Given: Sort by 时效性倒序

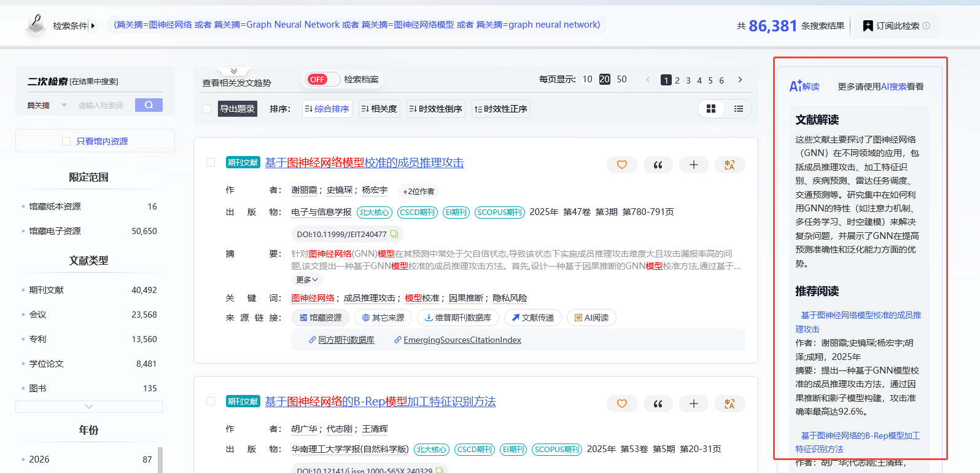Looking at the screenshot, I should (436, 109).
